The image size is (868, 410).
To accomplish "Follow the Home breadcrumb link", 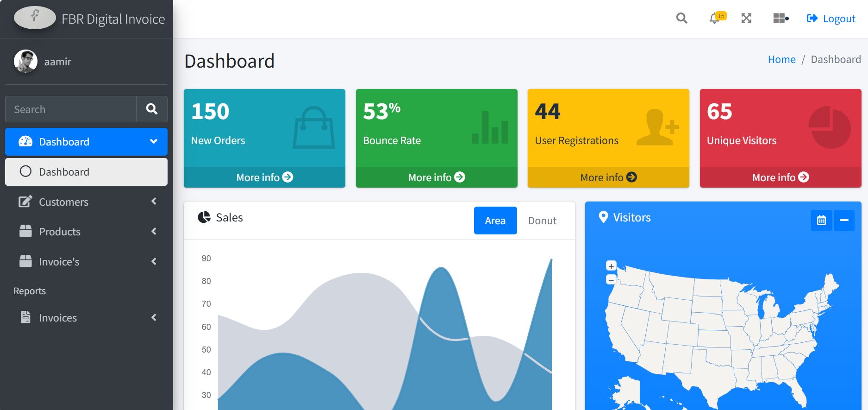I will (781, 59).
